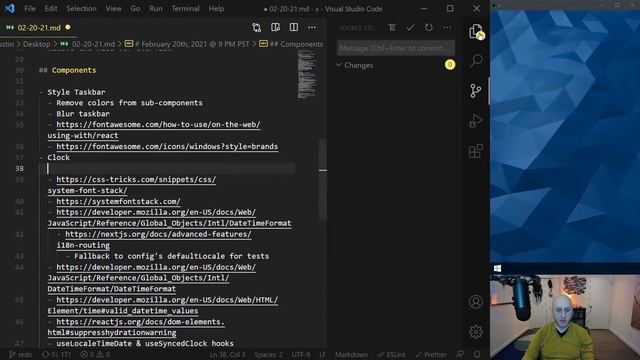The image size is (640, 360).
Task: Open the Help menu
Action: click(216, 9)
